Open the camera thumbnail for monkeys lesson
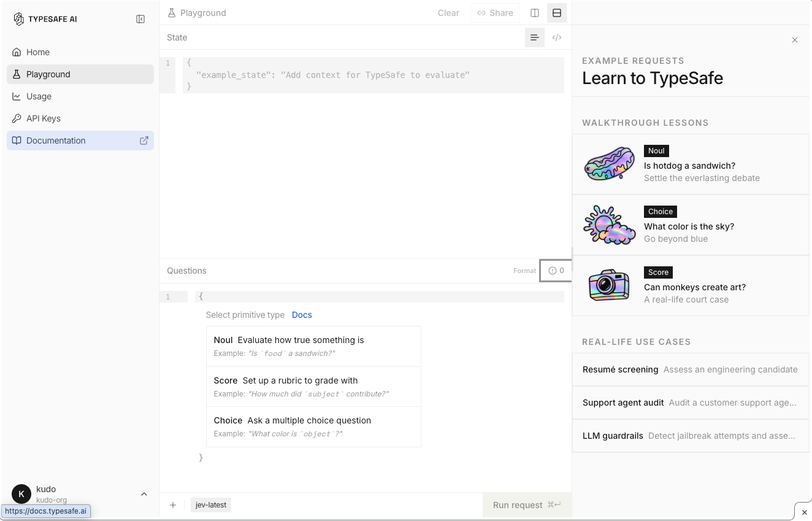The width and height of the screenshot is (812, 521). [610, 286]
